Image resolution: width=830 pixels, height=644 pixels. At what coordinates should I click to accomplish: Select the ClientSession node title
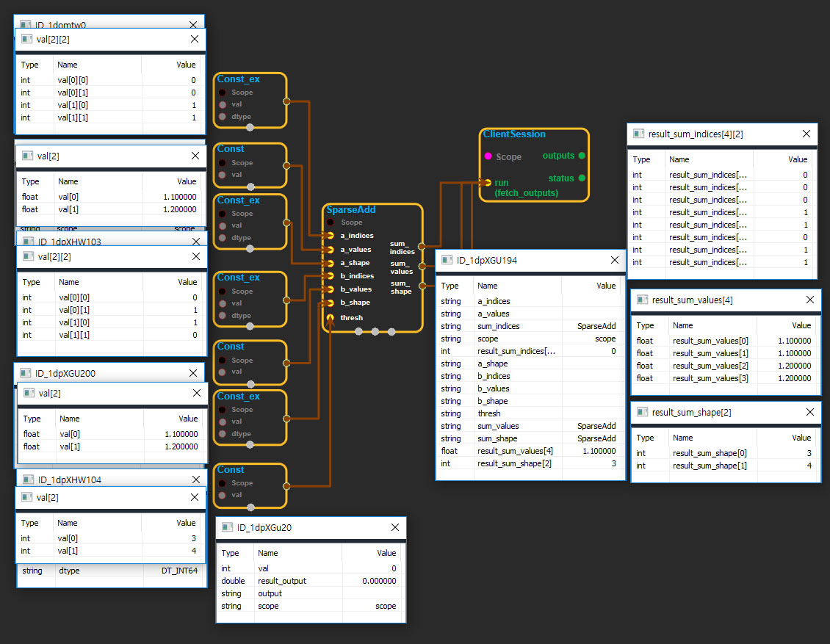(x=514, y=134)
